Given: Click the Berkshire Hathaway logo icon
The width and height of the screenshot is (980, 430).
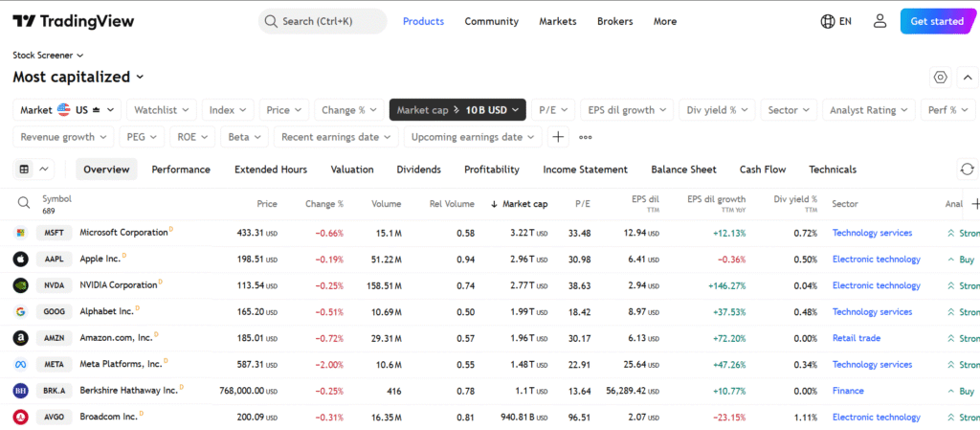Looking at the screenshot, I should (21, 391).
